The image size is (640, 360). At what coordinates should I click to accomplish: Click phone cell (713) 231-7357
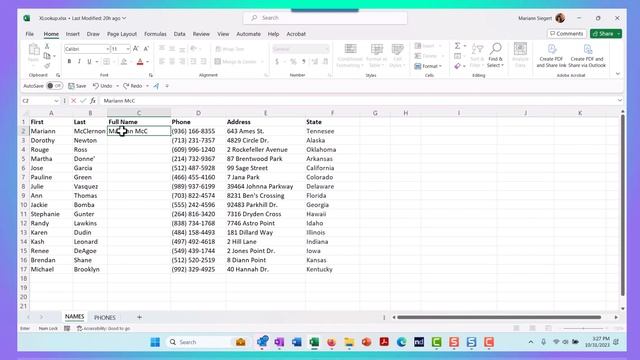[x=198, y=140]
